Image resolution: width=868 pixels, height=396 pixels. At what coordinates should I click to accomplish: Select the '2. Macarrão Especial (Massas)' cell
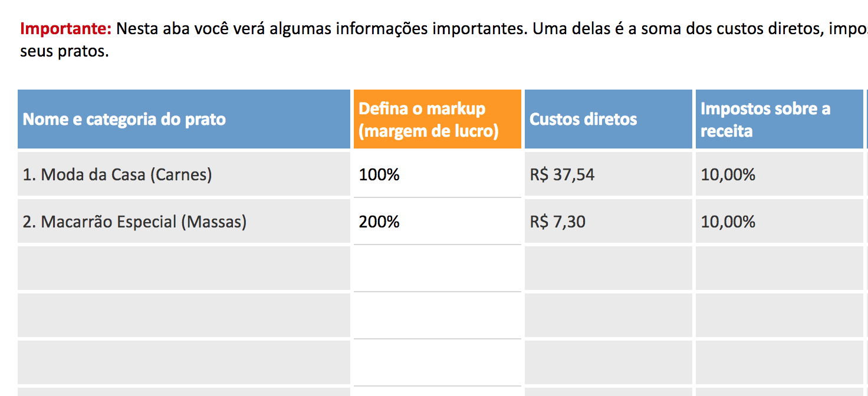pyautogui.click(x=184, y=221)
